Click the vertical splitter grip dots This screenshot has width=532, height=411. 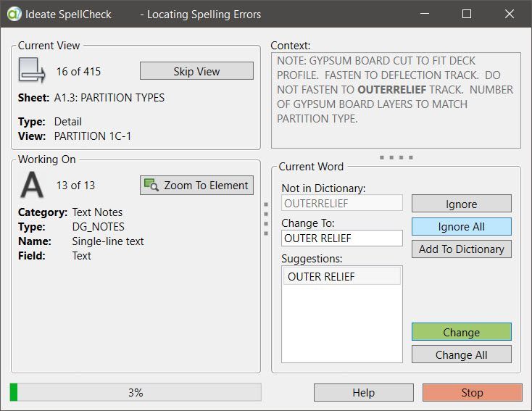coord(266,219)
